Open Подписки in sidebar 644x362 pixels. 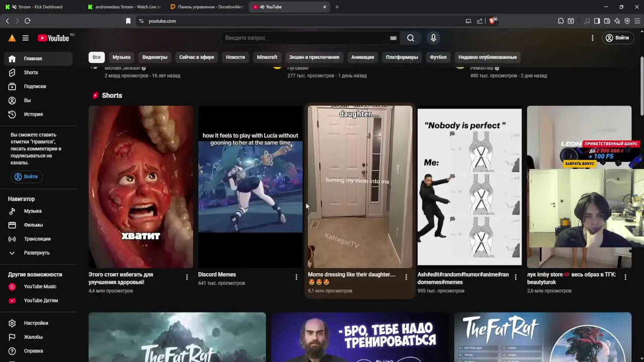tap(39, 86)
